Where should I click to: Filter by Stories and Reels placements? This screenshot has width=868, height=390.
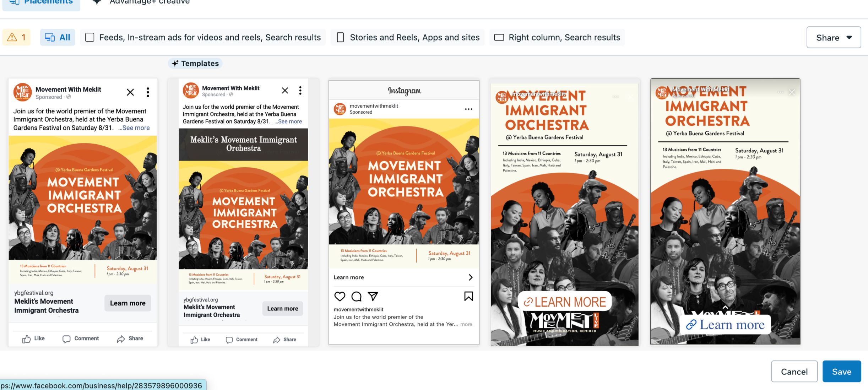(x=407, y=37)
